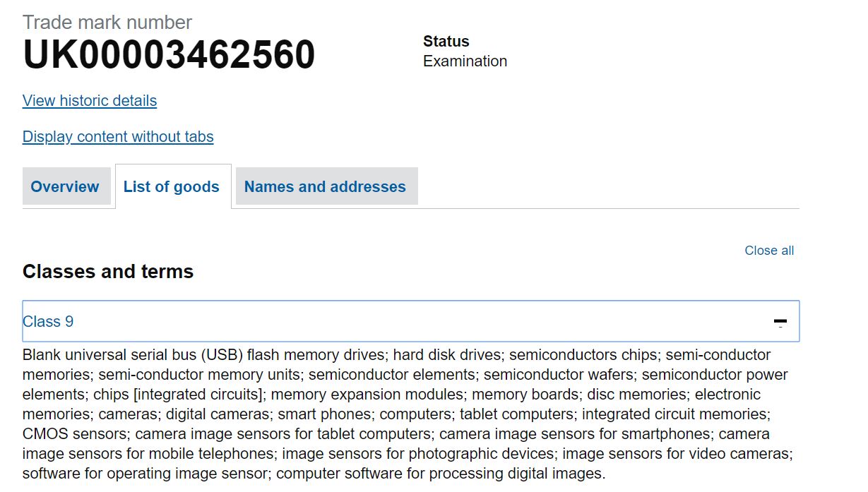Click the trade mark number UK00003462560
The width and height of the screenshot is (868, 492).
coord(169,55)
